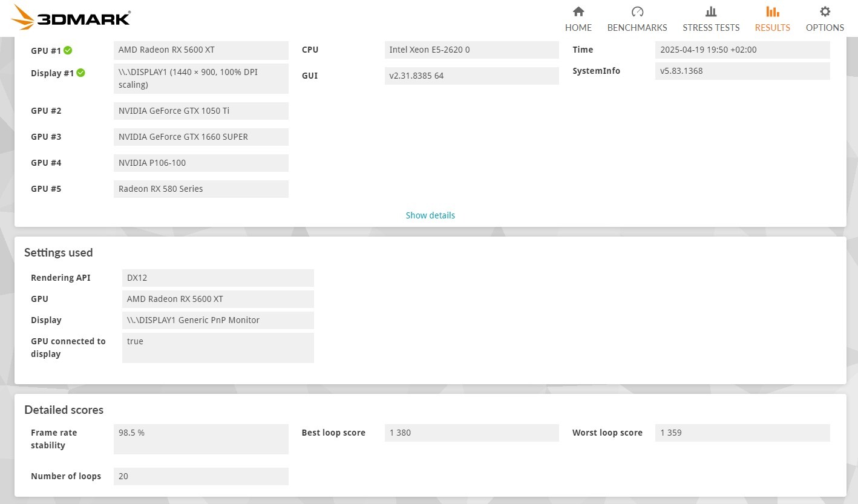Select the NVIDIA GeForce GTX 1660 SUPER value

pos(201,137)
